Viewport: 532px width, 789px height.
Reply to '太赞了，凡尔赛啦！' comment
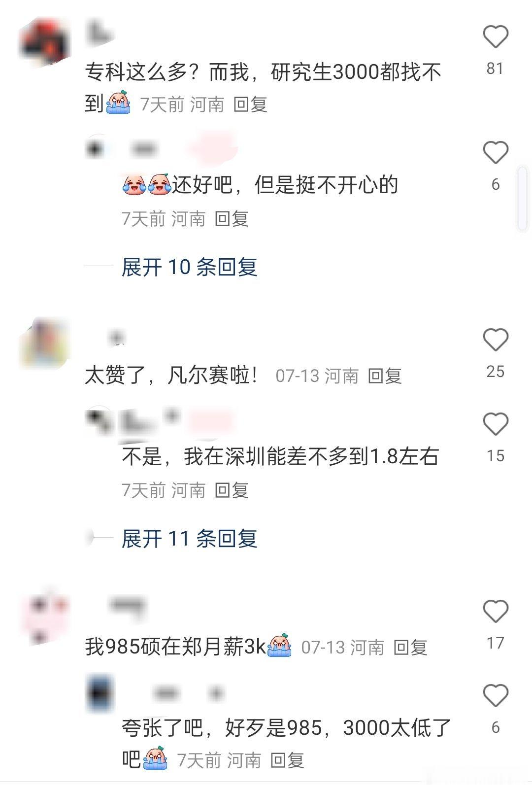[385, 376]
